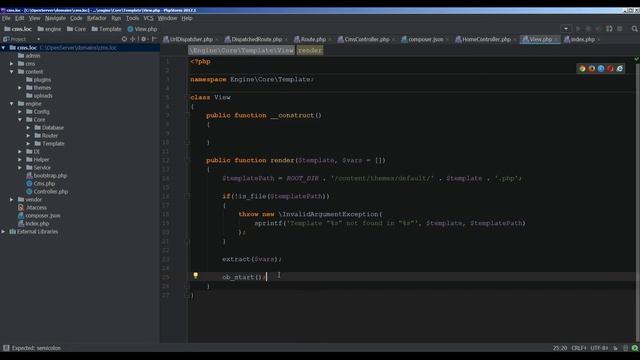
Task: Expand the Config folder arrow
Action: 20,112
